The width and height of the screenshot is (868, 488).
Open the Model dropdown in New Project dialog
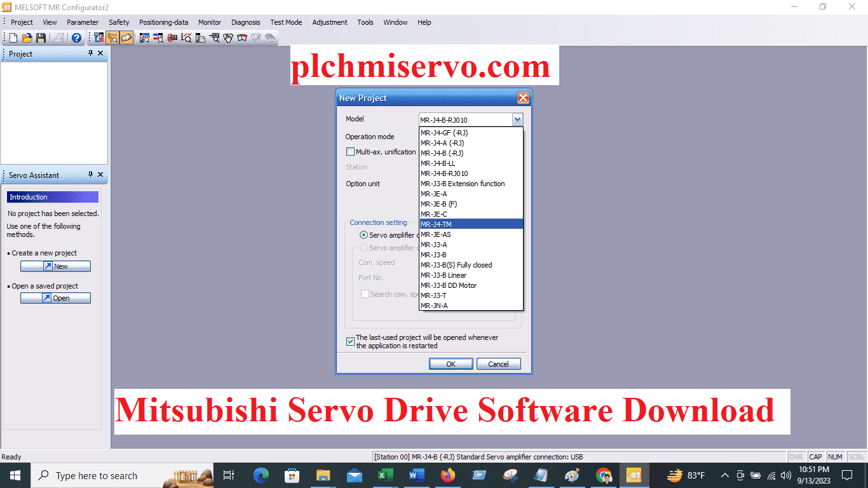[517, 119]
